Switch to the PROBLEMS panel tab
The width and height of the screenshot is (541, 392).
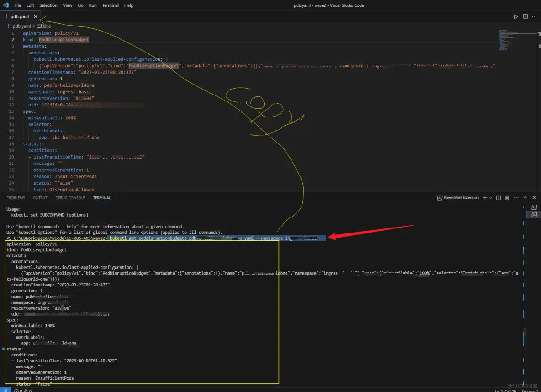16,198
